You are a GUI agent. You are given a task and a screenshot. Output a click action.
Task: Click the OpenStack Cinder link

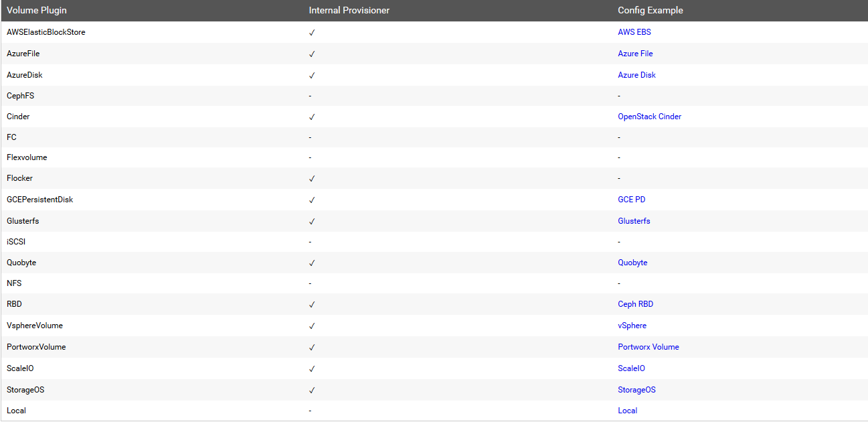649,117
